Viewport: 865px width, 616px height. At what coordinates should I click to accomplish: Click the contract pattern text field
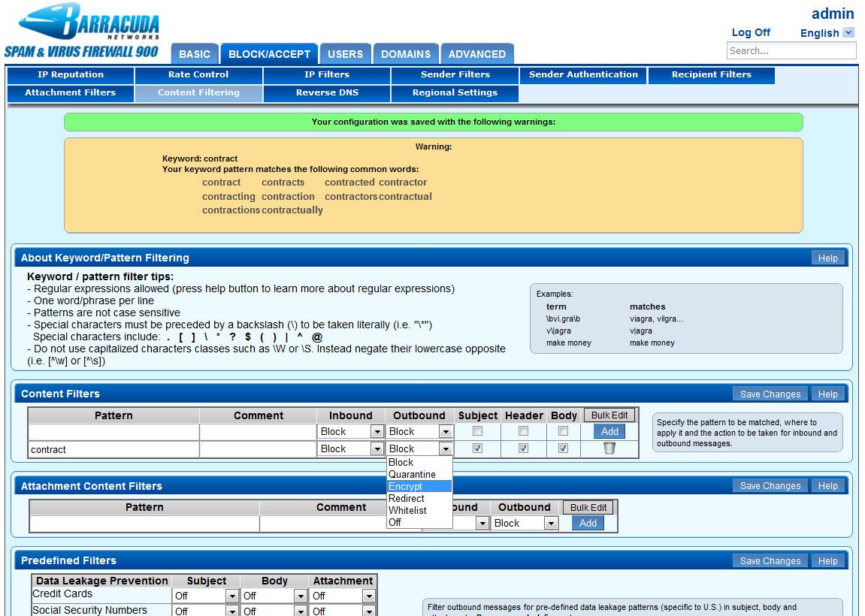click(x=113, y=449)
